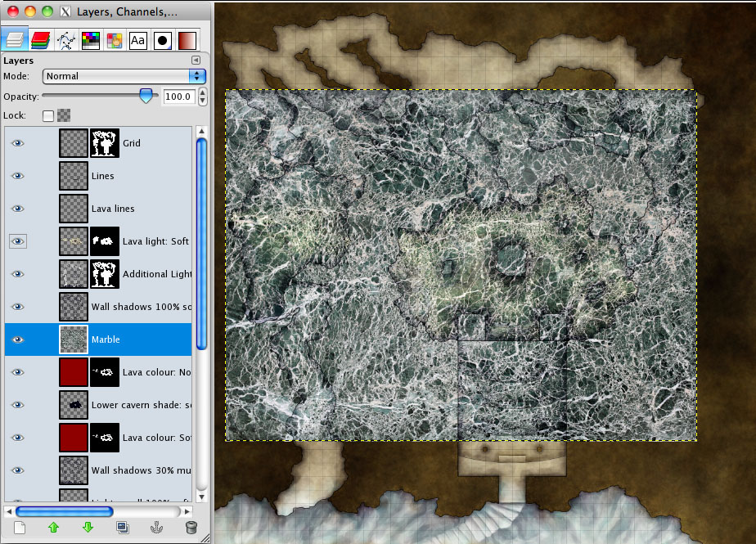Open the Layers panel tab menu arrow
The width and height of the screenshot is (756, 544).
pyautogui.click(x=196, y=61)
